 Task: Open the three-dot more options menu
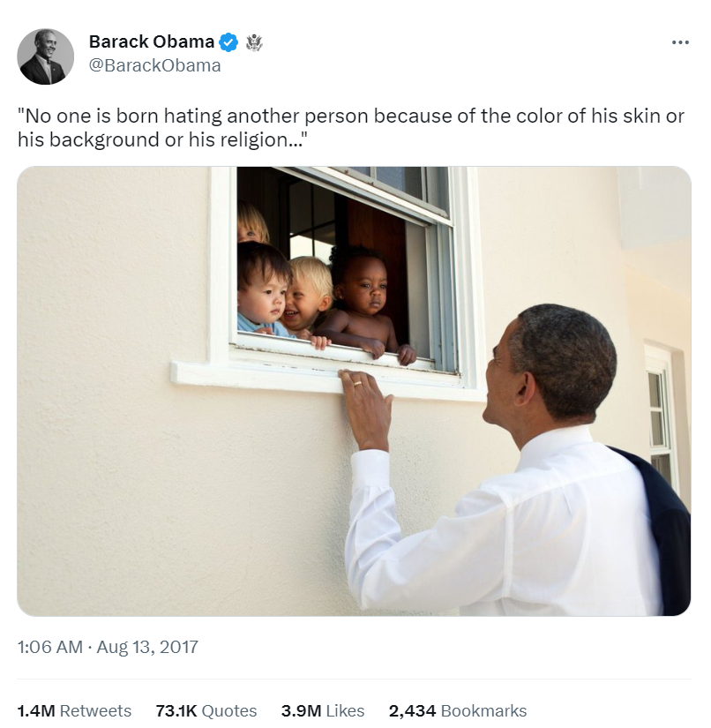680,42
